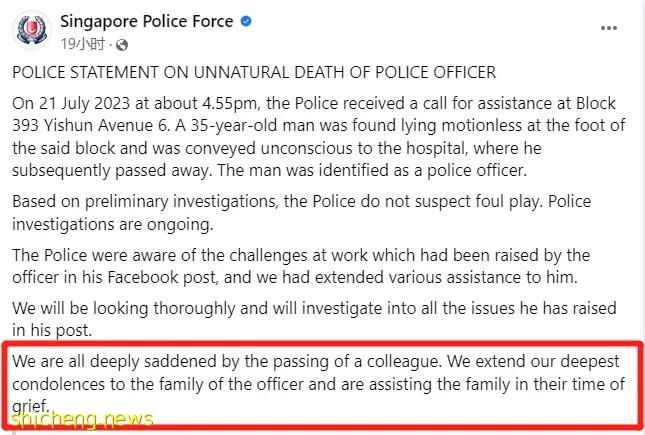This screenshot has width=645, height=435.
Task: Open the post via 19小时 timestamp
Action: (x=83, y=44)
